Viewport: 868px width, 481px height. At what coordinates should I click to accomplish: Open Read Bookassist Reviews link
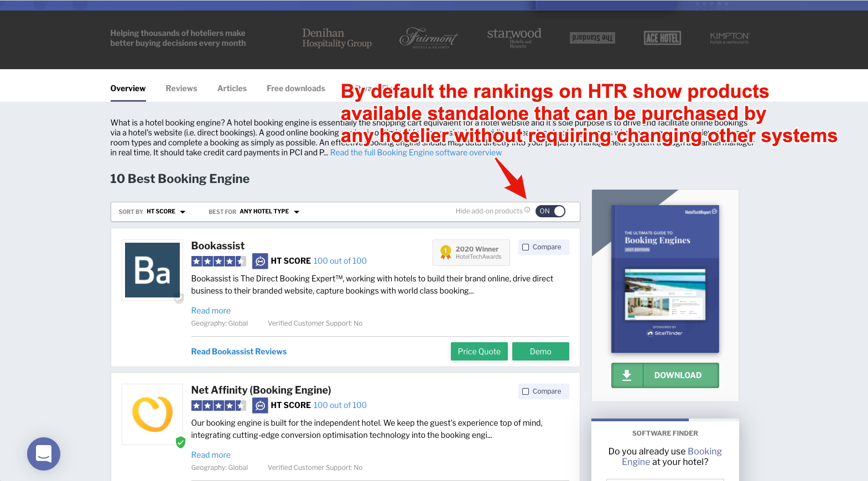tap(239, 352)
